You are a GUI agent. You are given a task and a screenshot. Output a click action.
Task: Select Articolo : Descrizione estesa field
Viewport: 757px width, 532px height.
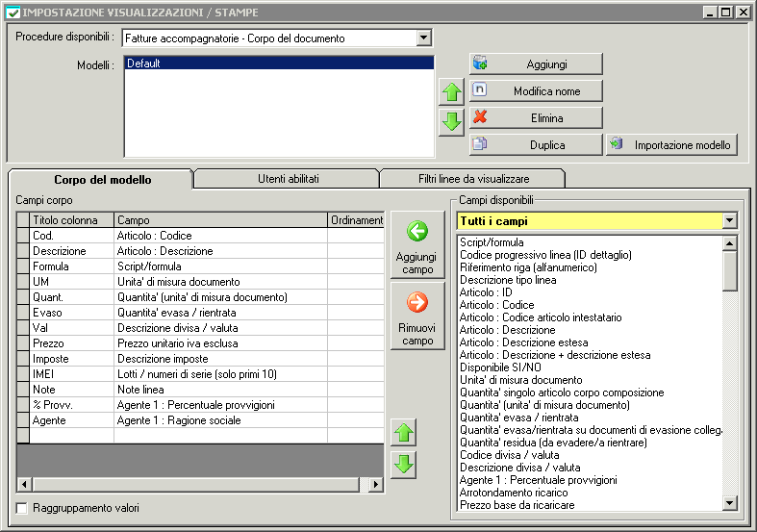coord(590,342)
